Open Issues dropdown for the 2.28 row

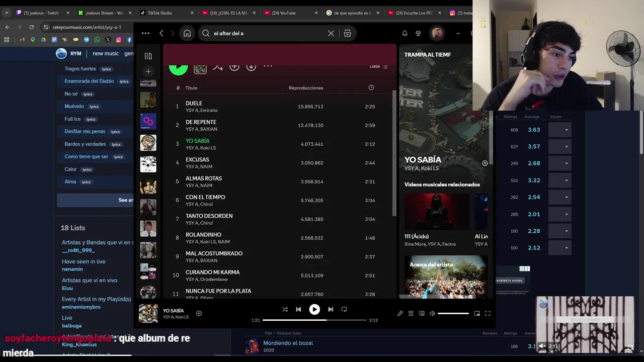(560, 231)
